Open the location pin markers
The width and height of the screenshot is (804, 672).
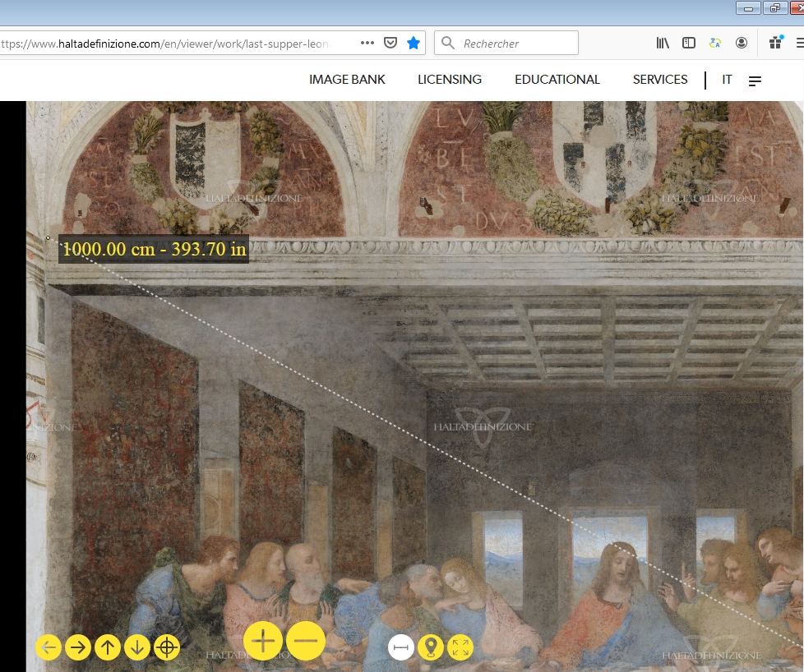tap(431, 647)
